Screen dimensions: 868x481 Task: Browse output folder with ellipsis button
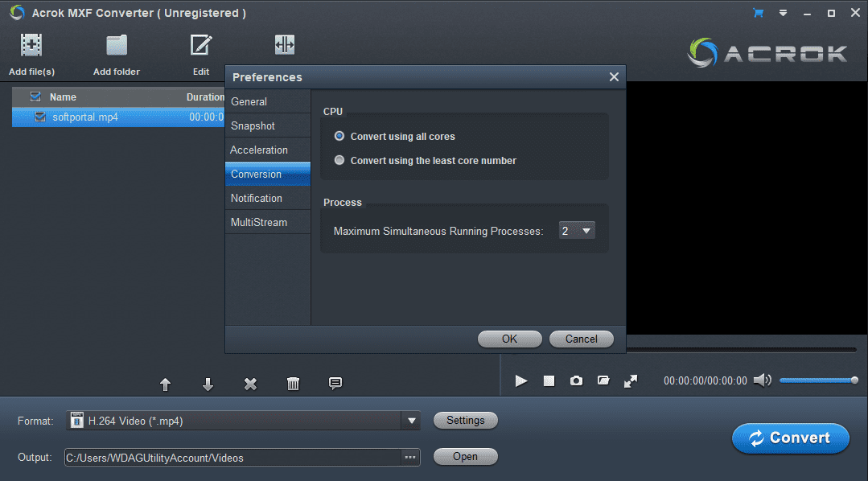(410, 457)
